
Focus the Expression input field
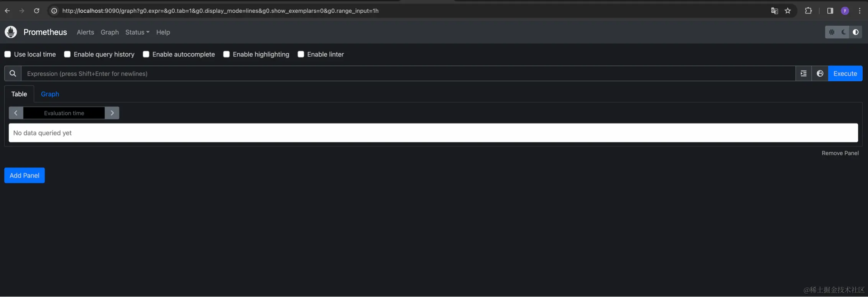408,73
